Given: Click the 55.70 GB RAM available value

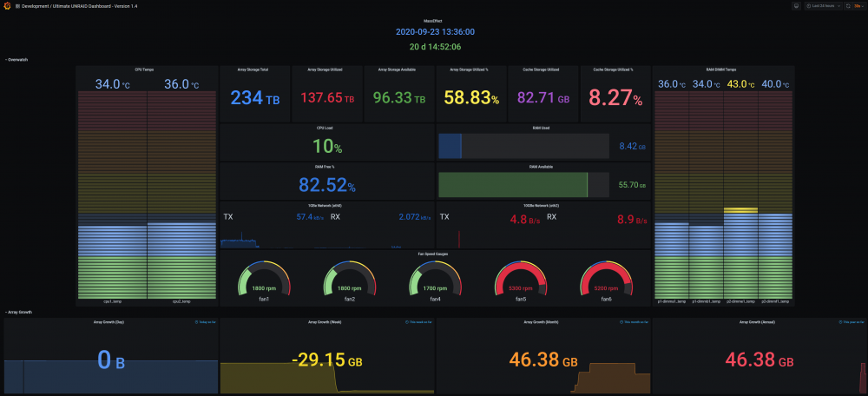Looking at the screenshot, I should click(632, 186).
